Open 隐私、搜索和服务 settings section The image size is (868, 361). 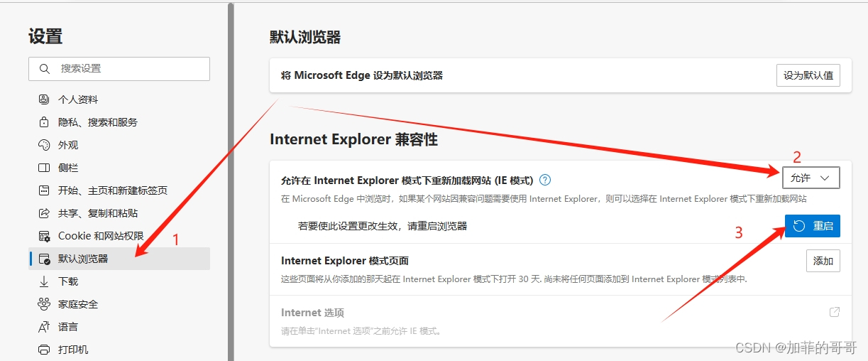click(x=119, y=122)
